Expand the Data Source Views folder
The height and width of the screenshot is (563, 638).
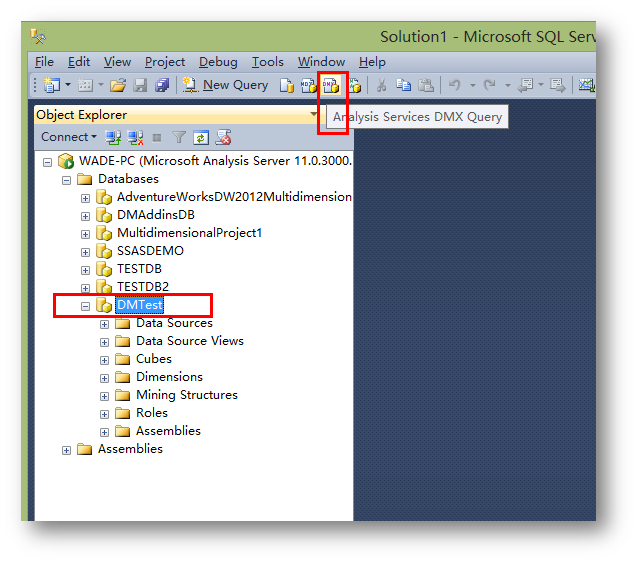point(105,342)
